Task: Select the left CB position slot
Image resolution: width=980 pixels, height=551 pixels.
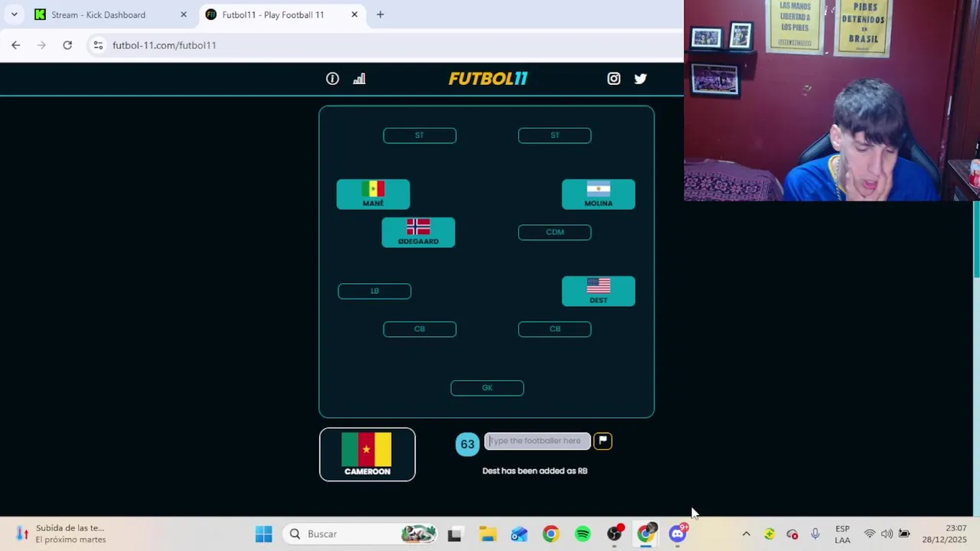Action: pos(420,329)
